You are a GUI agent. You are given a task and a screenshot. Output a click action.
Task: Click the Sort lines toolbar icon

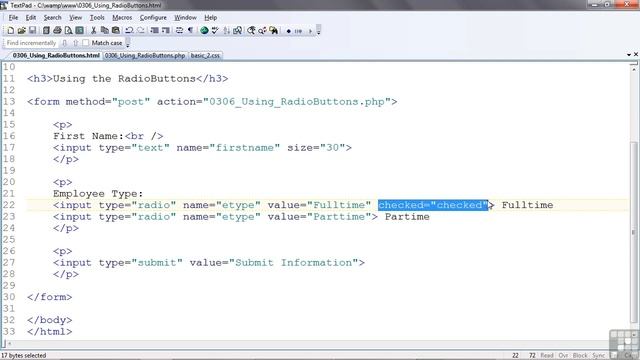pos(227,31)
